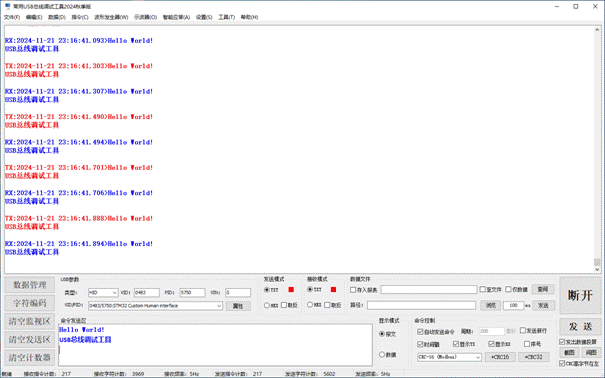605x378 pixels.
Task: Open the 工具(T) menu
Action: coord(226,17)
